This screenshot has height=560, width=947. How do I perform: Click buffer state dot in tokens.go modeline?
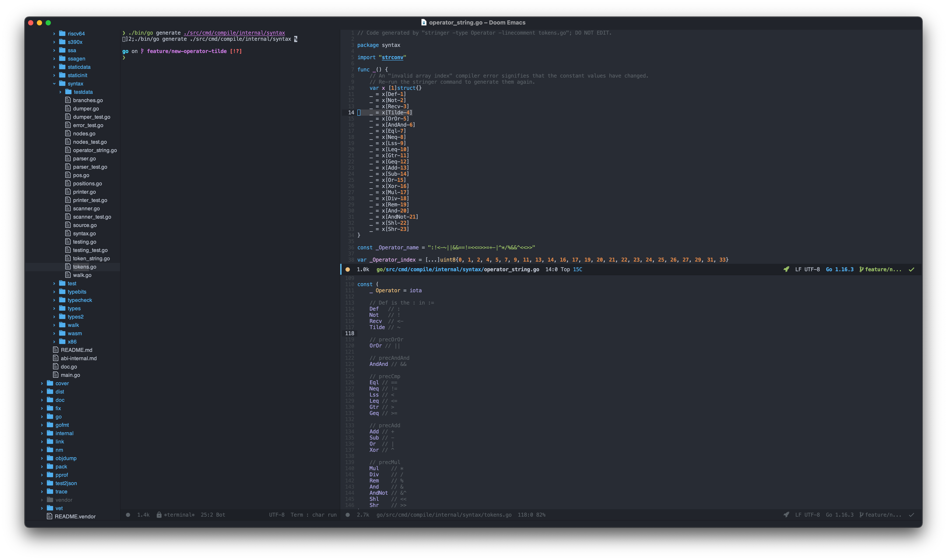pyautogui.click(x=348, y=515)
